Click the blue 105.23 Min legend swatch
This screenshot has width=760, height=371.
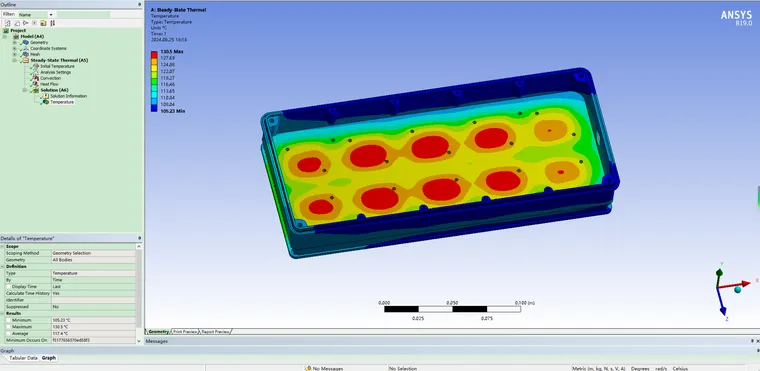click(x=154, y=108)
